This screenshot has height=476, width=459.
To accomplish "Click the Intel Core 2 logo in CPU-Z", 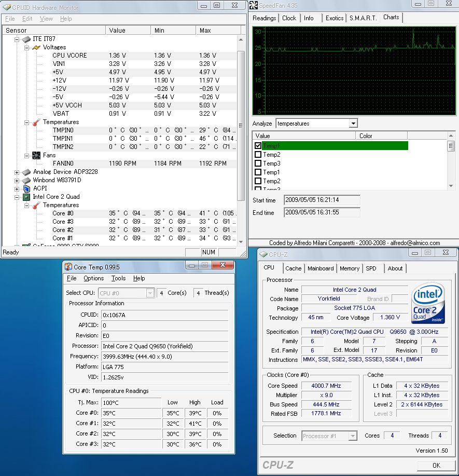I will 427,305.
